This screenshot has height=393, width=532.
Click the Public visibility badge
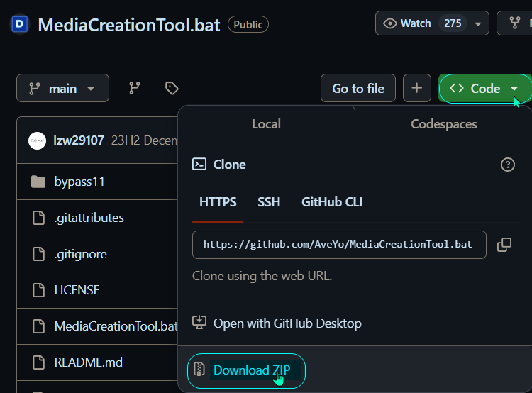click(x=248, y=24)
